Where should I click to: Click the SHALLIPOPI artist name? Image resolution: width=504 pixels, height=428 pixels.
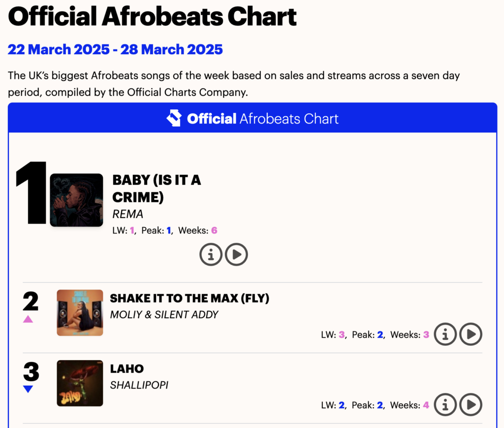click(139, 385)
